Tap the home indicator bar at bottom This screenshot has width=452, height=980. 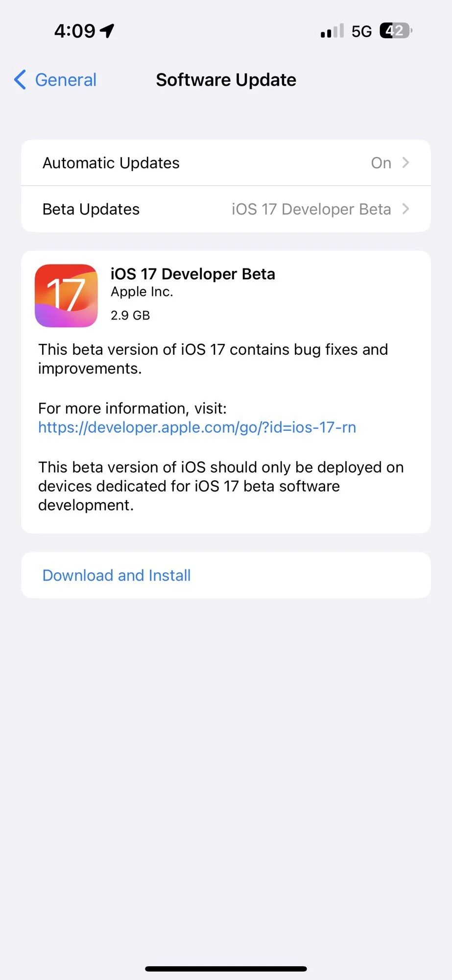[226, 967]
